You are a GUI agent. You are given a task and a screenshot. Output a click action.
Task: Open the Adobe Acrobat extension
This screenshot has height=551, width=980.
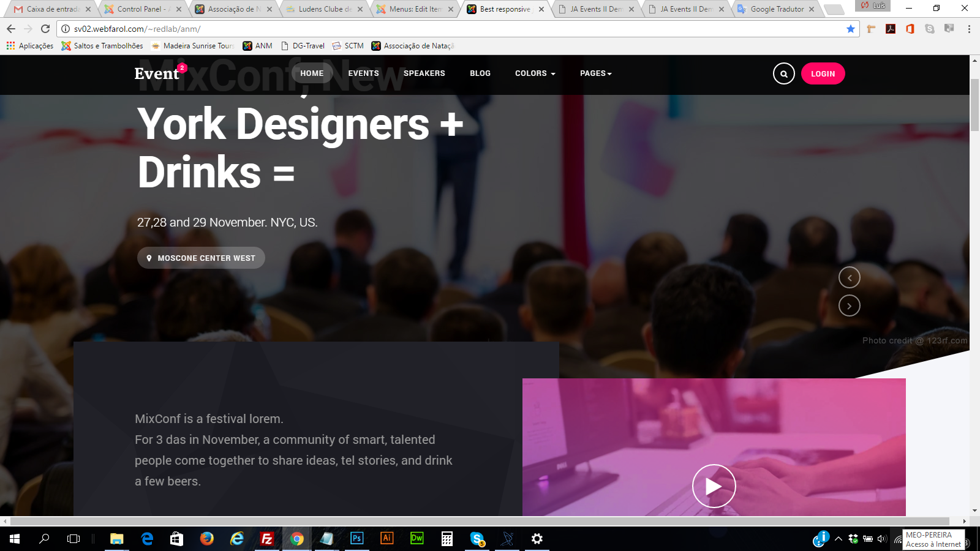[x=891, y=29]
